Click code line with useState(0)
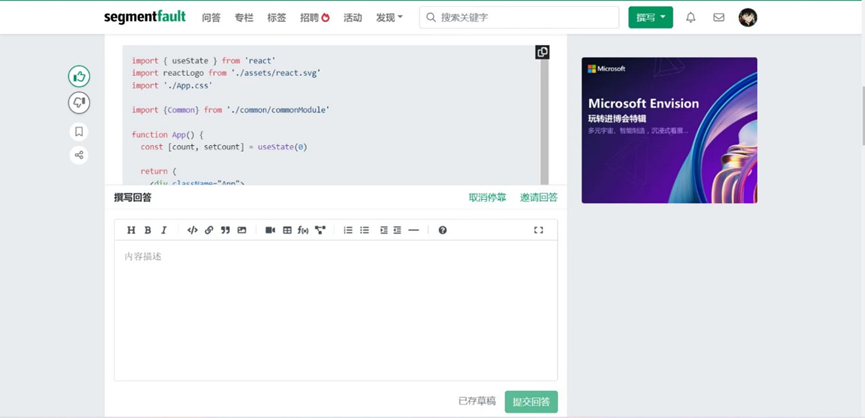 tap(223, 147)
